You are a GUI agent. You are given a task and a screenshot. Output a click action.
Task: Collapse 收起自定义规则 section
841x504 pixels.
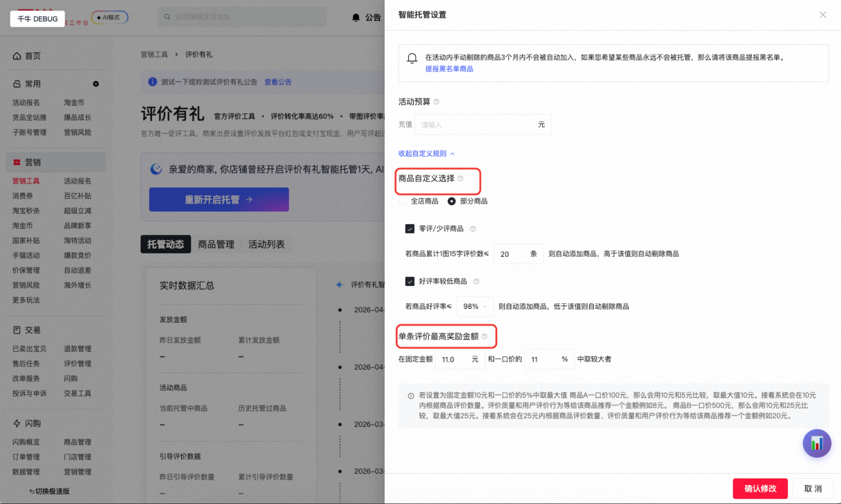(427, 154)
